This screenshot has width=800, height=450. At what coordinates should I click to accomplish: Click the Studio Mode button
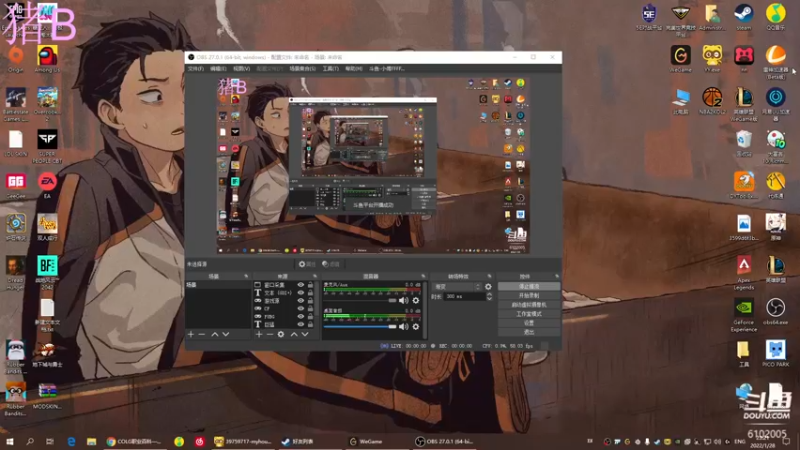point(529,314)
